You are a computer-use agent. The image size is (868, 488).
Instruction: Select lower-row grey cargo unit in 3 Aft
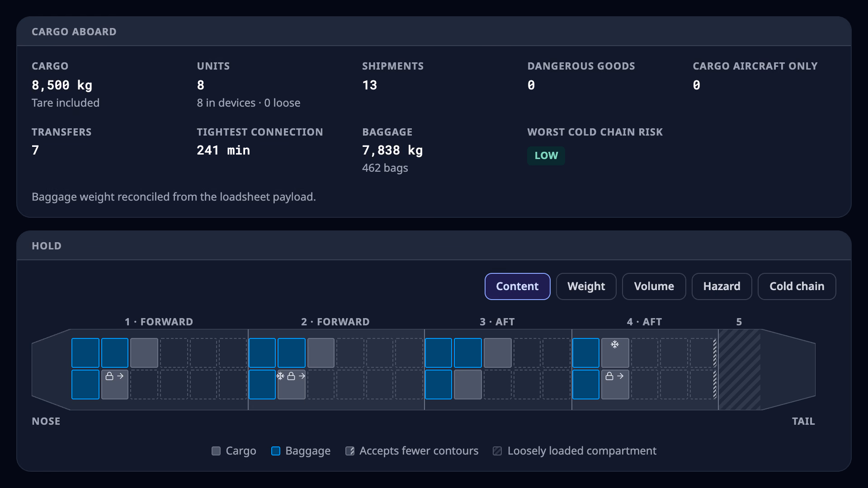[468, 385]
